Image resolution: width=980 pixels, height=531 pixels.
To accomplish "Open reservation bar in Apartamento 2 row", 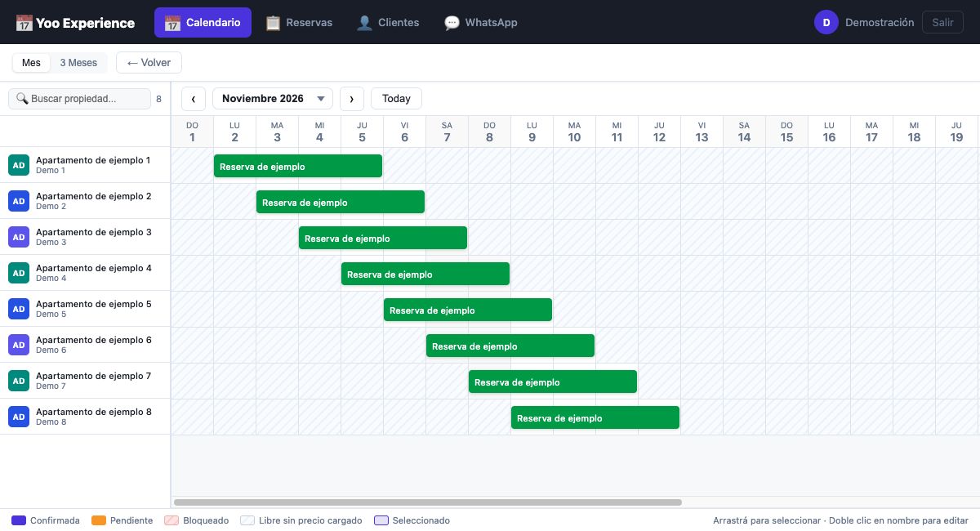I will pos(341,202).
